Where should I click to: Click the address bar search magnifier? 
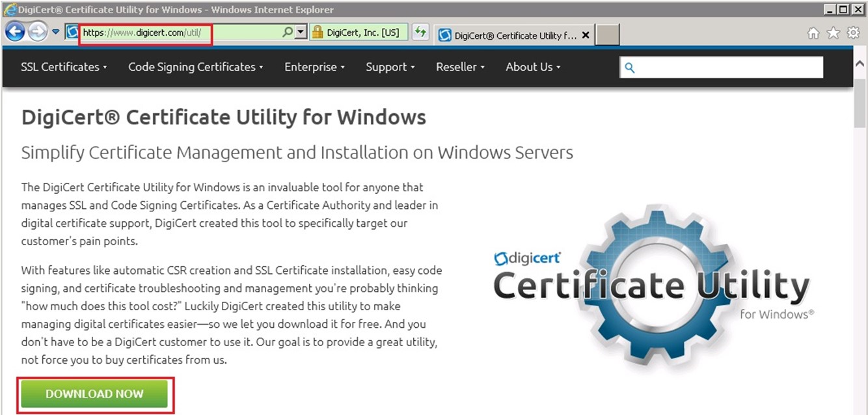click(x=287, y=32)
